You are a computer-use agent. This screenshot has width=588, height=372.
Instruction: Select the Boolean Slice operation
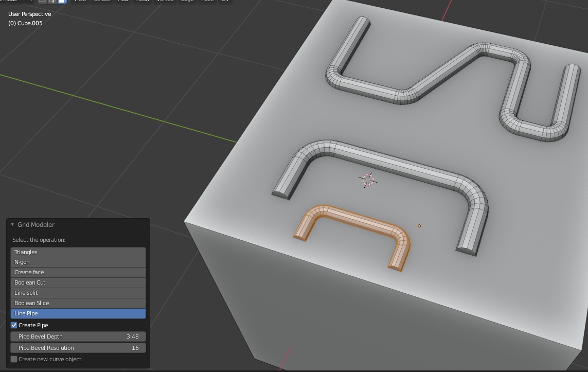pos(78,303)
